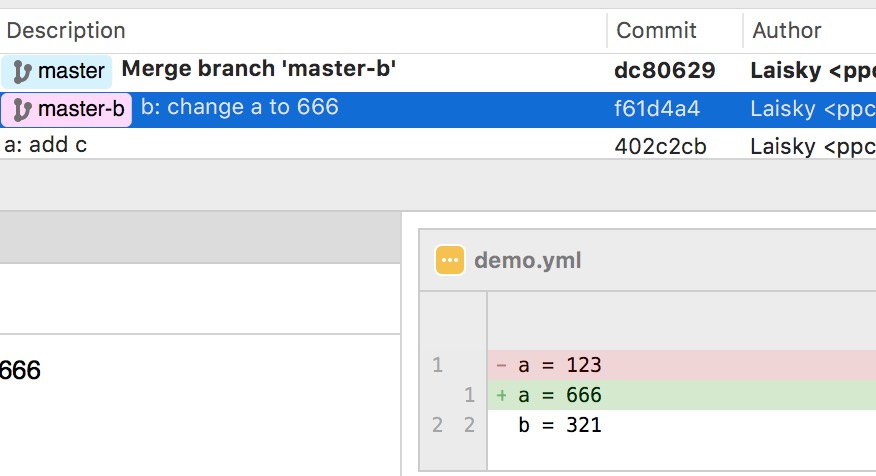The image size is (876, 476).
Task: Click commit hash 402c2cb
Action: tap(660, 147)
